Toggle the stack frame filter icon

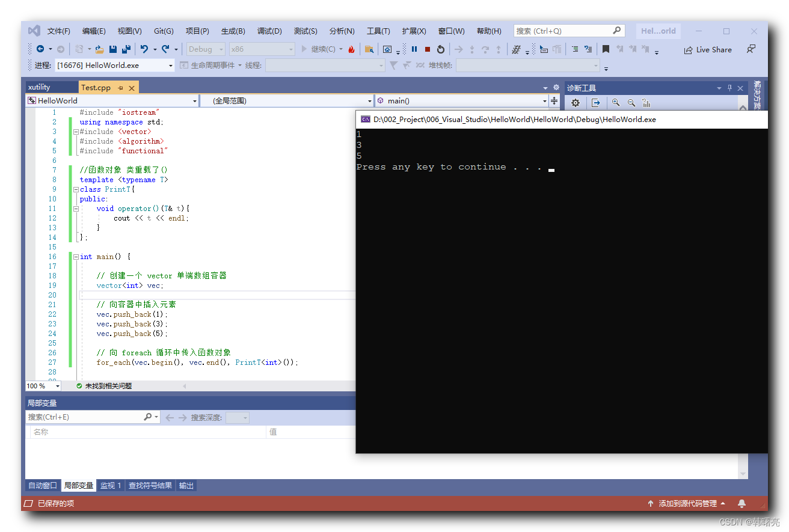click(394, 64)
